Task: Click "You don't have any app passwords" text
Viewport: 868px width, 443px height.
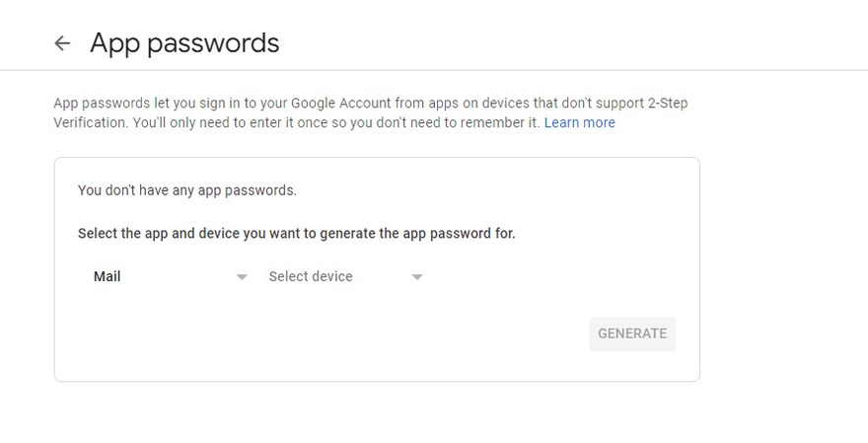Action: pos(186,190)
